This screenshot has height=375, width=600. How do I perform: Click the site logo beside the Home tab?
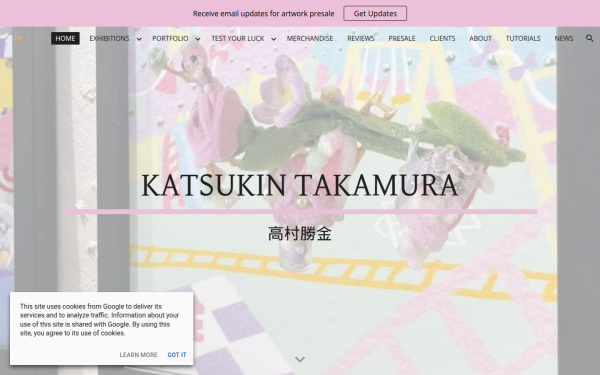click(20, 38)
